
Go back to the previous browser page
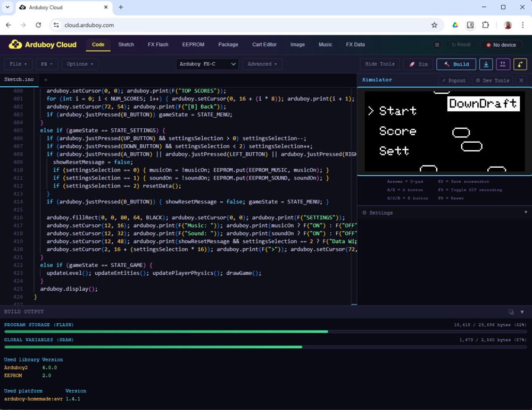9,25
